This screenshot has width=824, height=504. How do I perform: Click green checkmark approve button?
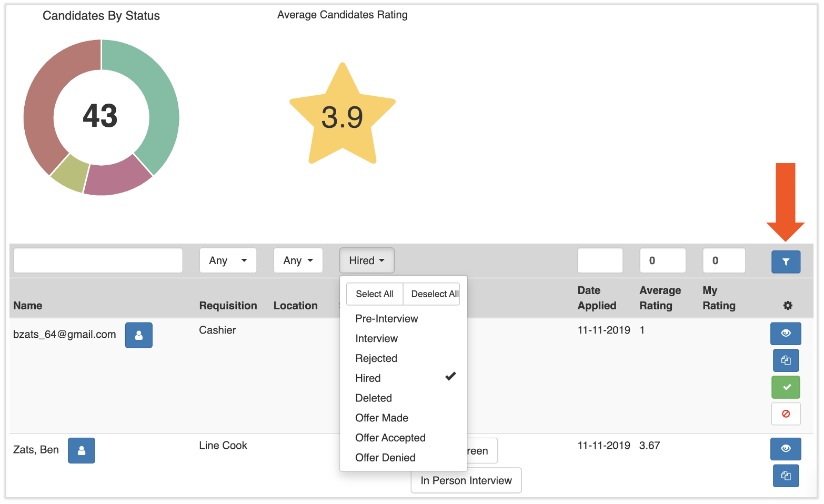point(786,387)
